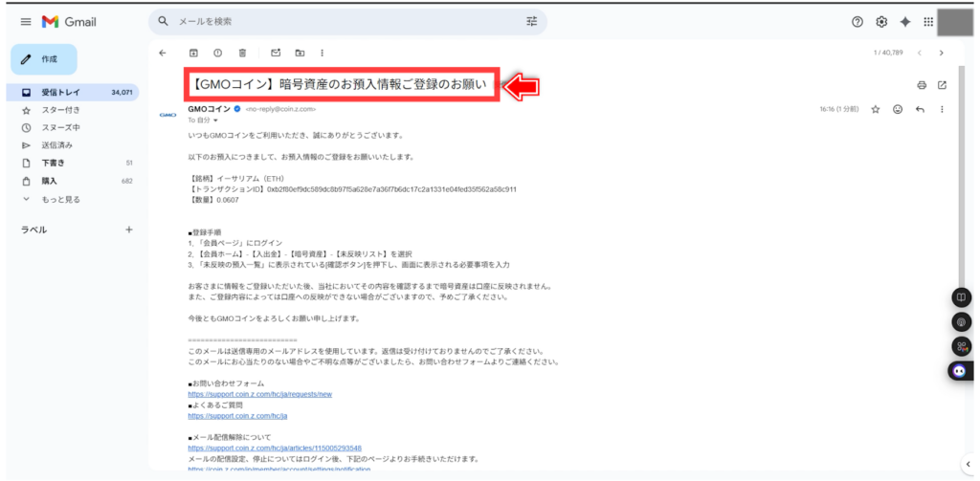Screen dimensions: 980x481
Task: Delete the email with the trash icon
Action: [x=242, y=53]
